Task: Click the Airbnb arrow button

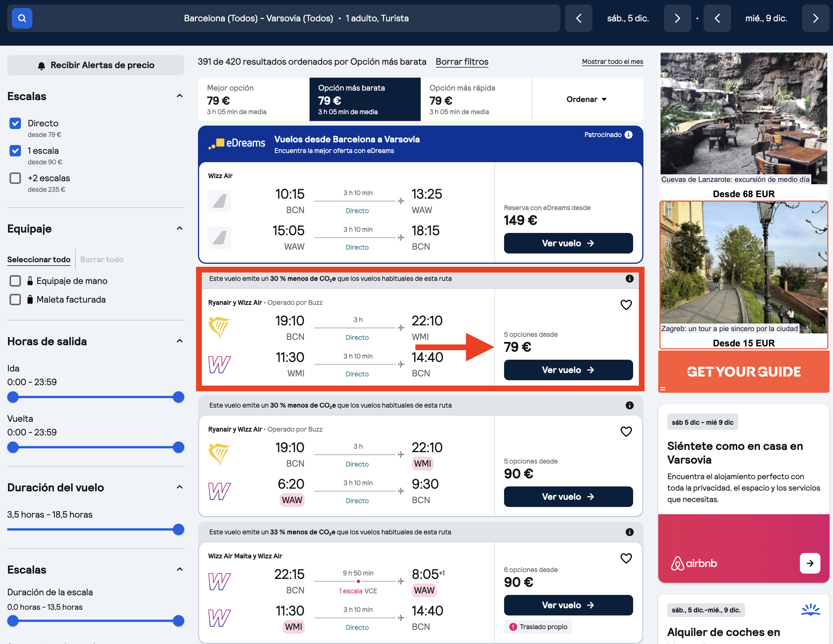Action: (810, 563)
